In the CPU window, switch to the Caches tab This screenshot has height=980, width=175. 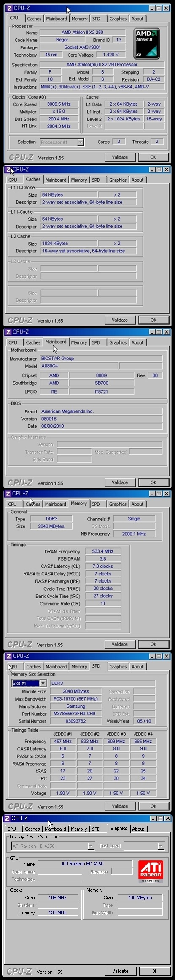[34, 19]
